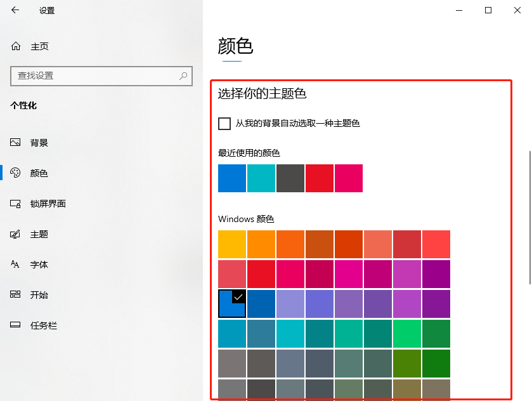Screen dimensions: 532x401
Task: Select the red recently used color
Action: (x=319, y=178)
